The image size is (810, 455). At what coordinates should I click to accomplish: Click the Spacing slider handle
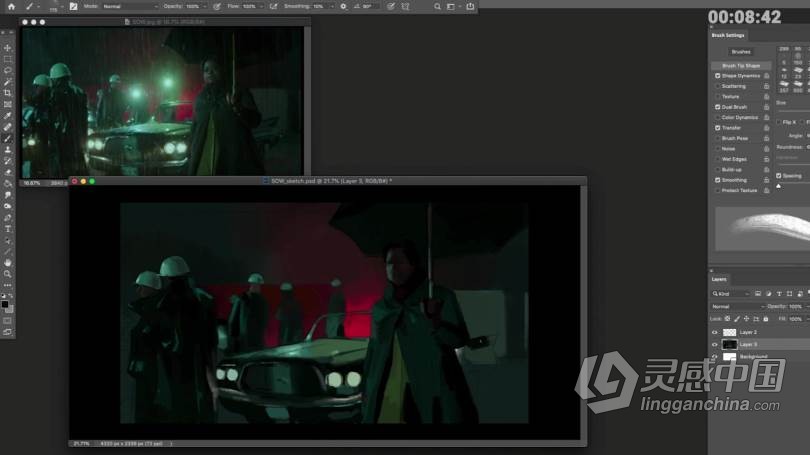point(778,186)
